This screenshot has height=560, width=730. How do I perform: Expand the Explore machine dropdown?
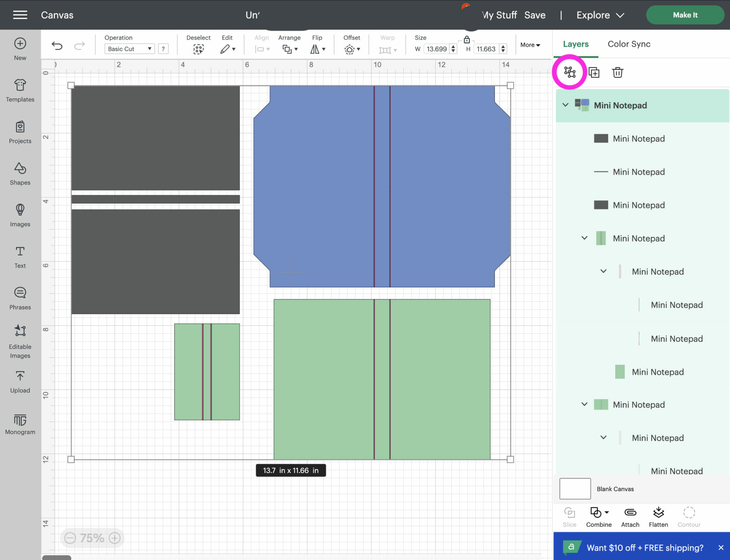pyautogui.click(x=600, y=15)
